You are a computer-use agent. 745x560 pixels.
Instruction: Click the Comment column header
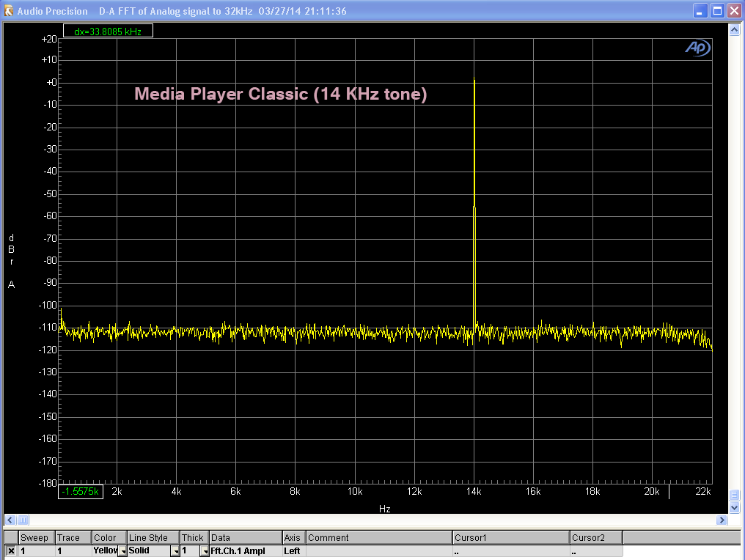coord(378,537)
